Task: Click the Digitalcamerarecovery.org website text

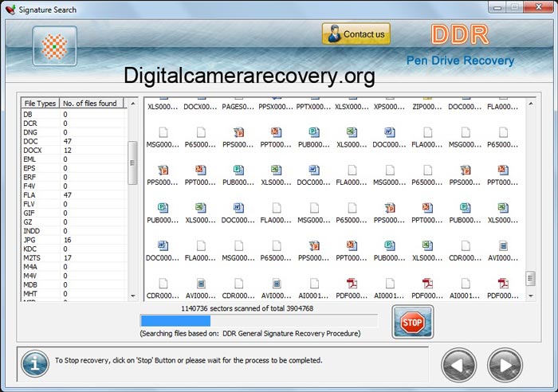Action: pyautogui.click(x=249, y=76)
